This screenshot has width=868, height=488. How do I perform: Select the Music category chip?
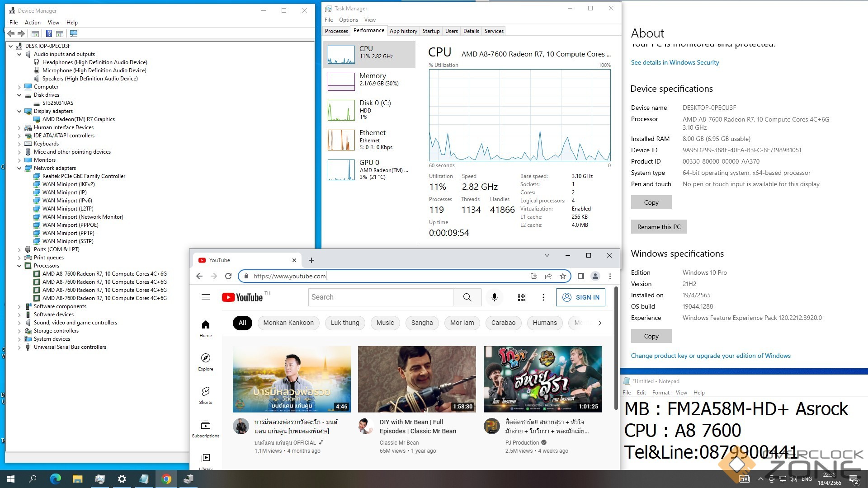(385, 323)
